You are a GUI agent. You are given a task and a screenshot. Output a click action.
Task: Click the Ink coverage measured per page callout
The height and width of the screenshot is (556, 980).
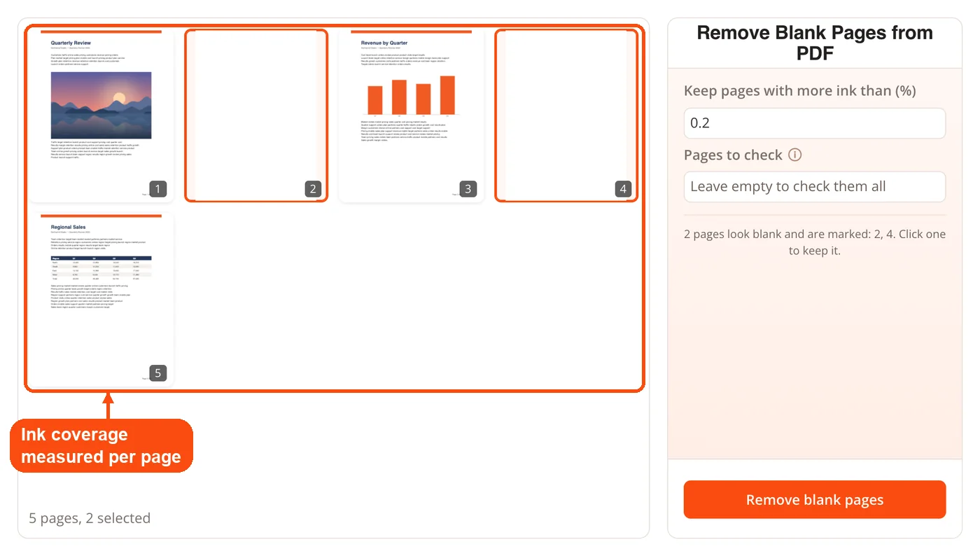101,445
